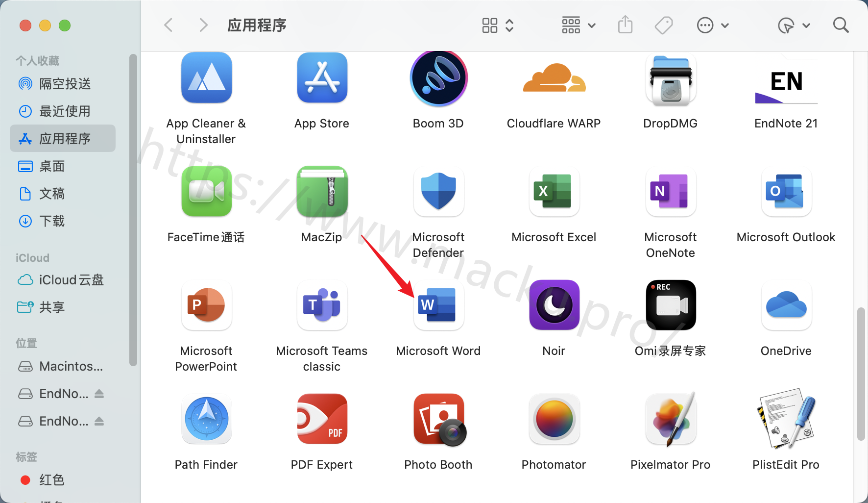Image resolution: width=868 pixels, height=503 pixels.
Task: Open Microsoft Defender shield icon
Action: coord(438,191)
